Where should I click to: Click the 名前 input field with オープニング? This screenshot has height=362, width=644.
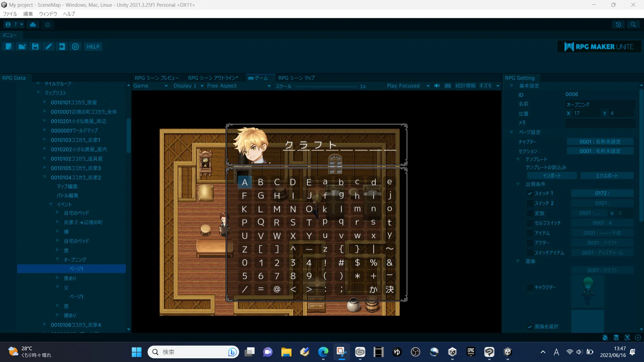pyautogui.click(x=600, y=104)
